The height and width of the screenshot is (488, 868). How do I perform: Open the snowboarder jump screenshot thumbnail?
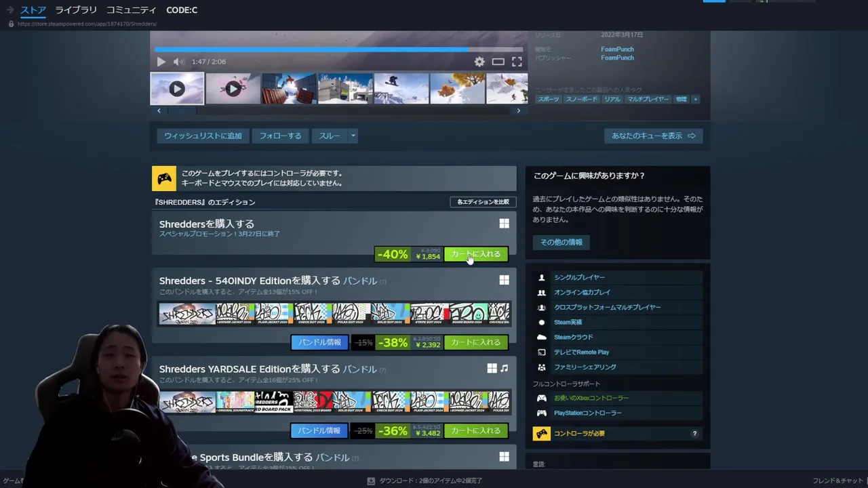click(401, 88)
